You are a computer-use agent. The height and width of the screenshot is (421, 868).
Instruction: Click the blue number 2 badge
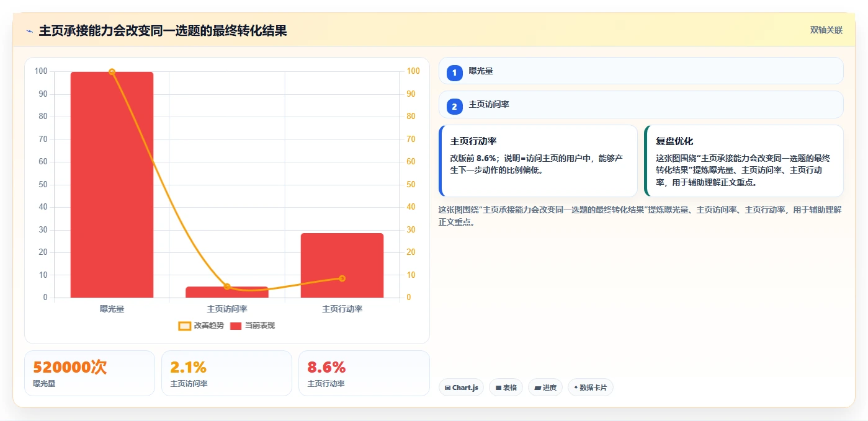click(x=454, y=107)
